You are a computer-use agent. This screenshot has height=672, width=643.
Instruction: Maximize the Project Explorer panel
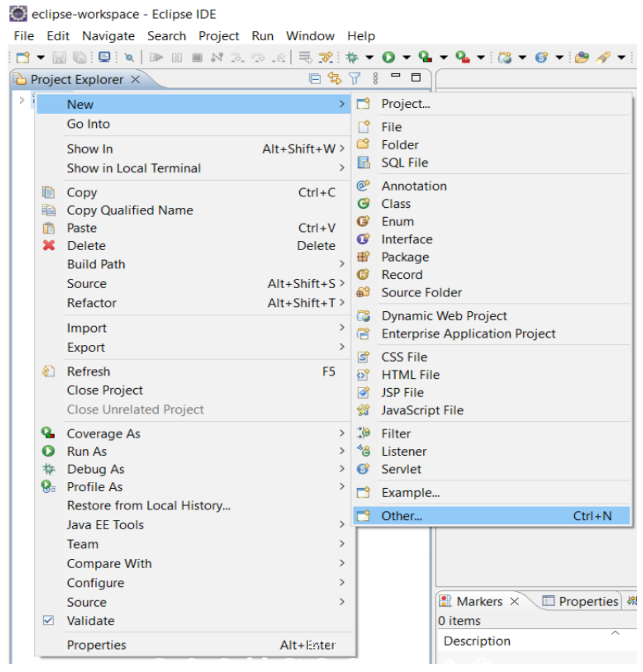tap(416, 77)
